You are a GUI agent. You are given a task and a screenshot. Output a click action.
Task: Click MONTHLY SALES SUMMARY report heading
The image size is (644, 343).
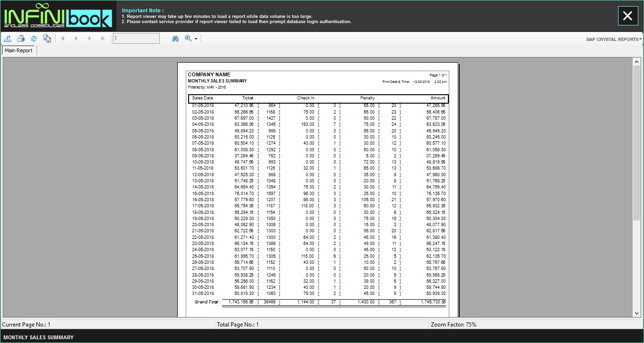pyautogui.click(x=217, y=81)
